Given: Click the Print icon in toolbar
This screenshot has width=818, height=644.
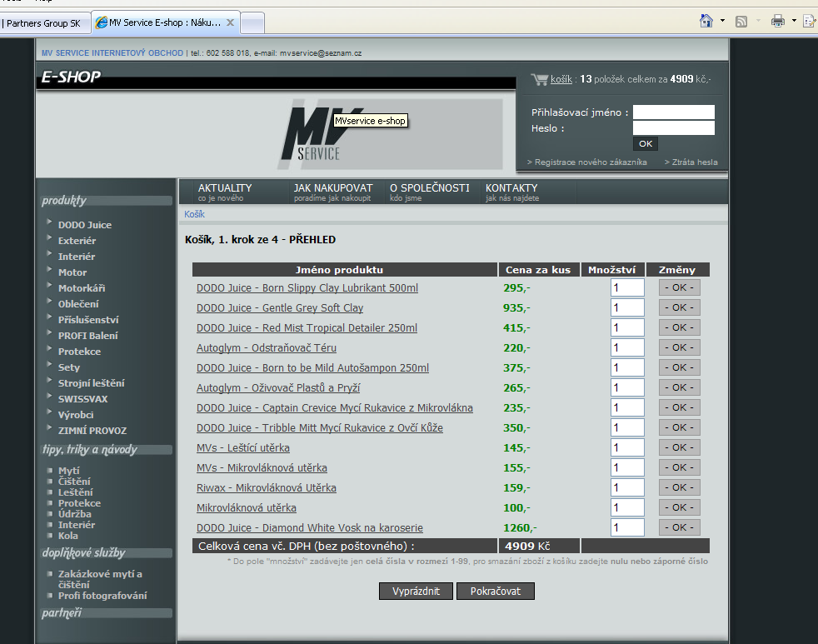Looking at the screenshot, I should pyautogui.click(x=778, y=21).
